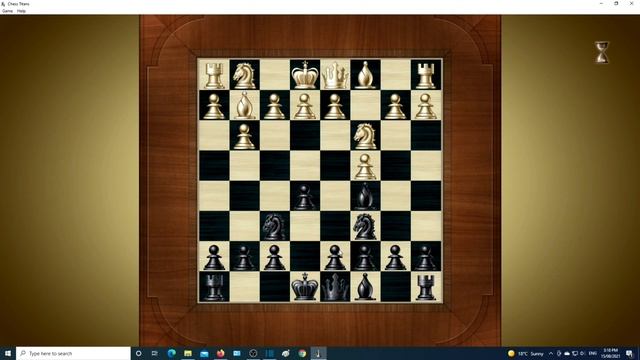Select the black bishop on c5
The image size is (640, 360).
pos(365,197)
